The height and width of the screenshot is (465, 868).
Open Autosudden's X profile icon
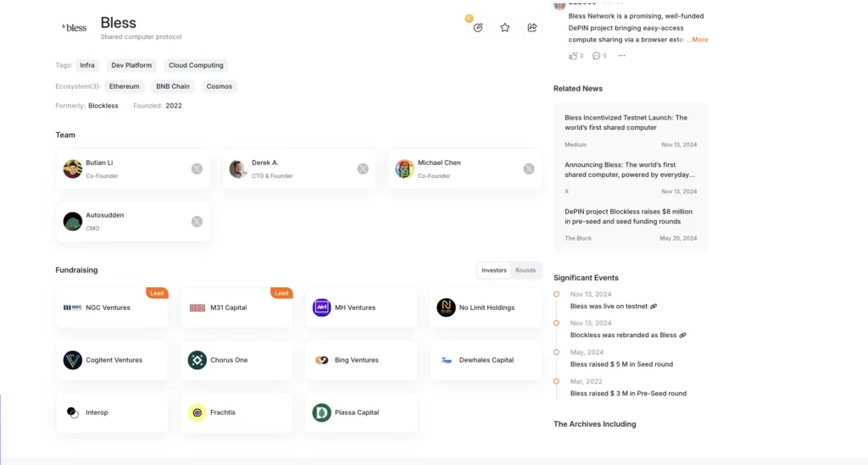(197, 222)
